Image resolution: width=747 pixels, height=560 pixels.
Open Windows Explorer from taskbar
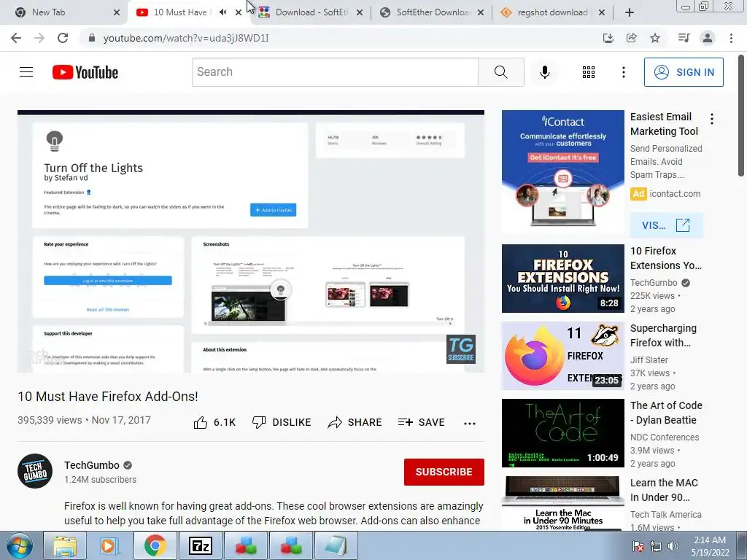click(x=64, y=545)
